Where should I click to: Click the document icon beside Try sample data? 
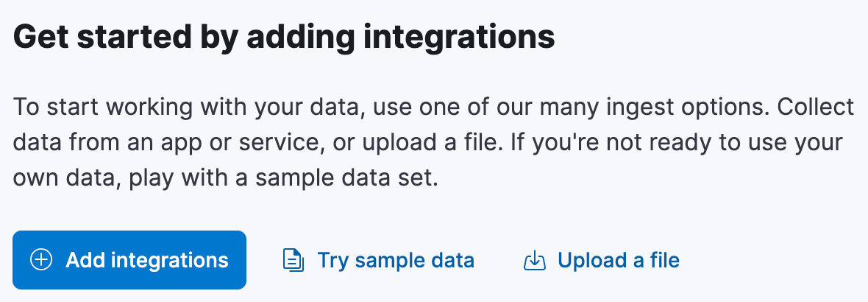tap(294, 260)
